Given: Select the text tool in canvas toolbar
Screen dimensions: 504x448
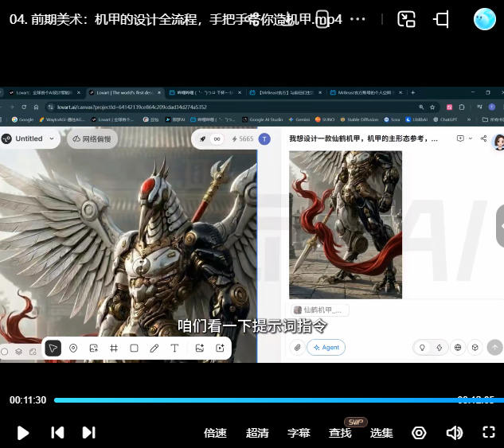Looking at the screenshot, I should pos(174,348).
